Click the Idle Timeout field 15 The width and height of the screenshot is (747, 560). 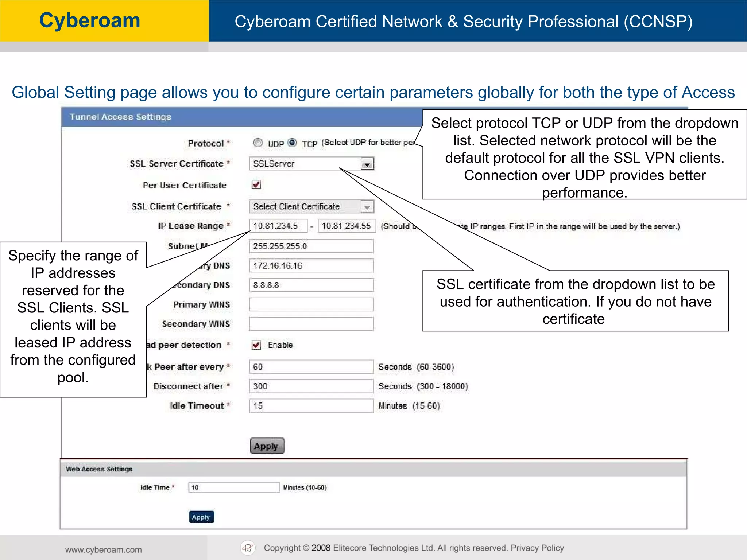(x=311, y=406)
